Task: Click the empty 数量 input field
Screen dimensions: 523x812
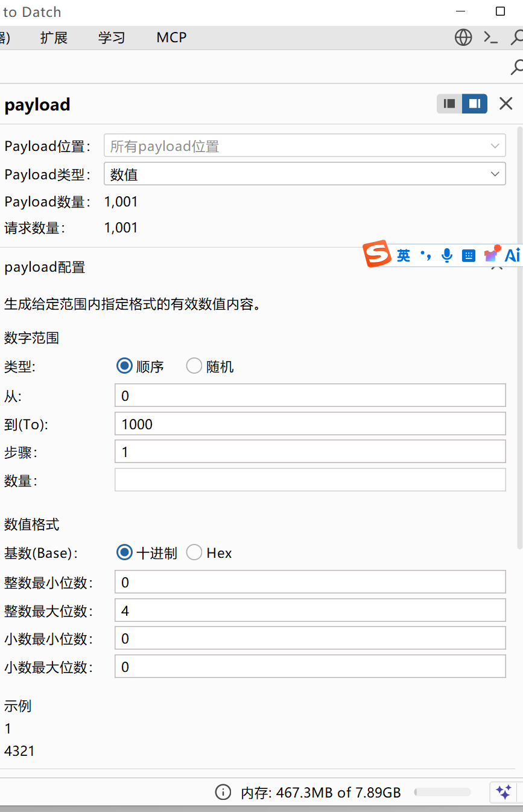Action: click(x=310, y=480)
